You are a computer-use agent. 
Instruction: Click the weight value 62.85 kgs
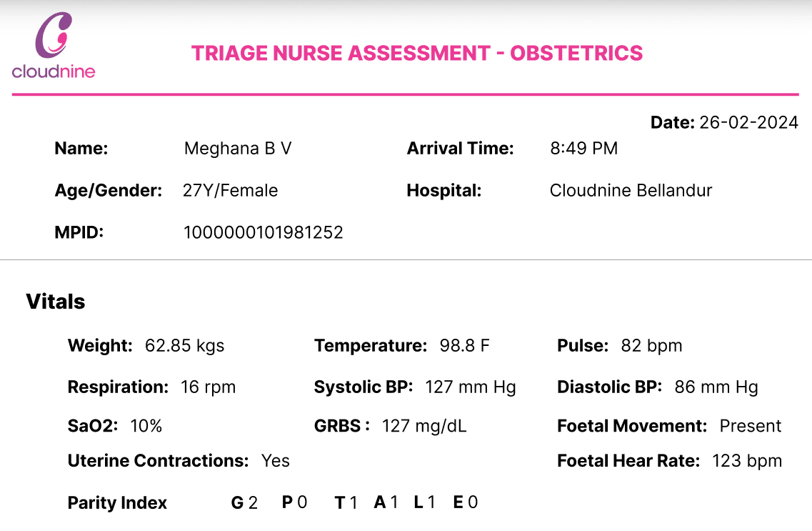184,346
